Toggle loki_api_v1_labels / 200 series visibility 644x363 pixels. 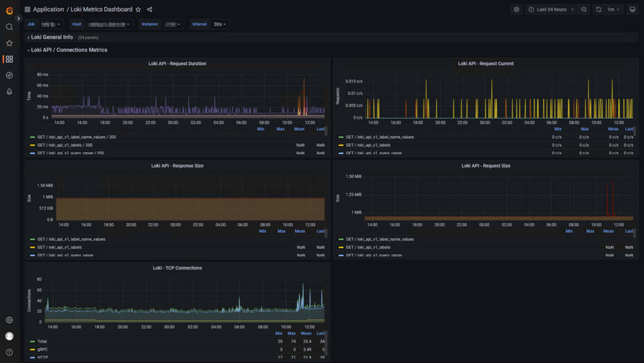point(64,145)
